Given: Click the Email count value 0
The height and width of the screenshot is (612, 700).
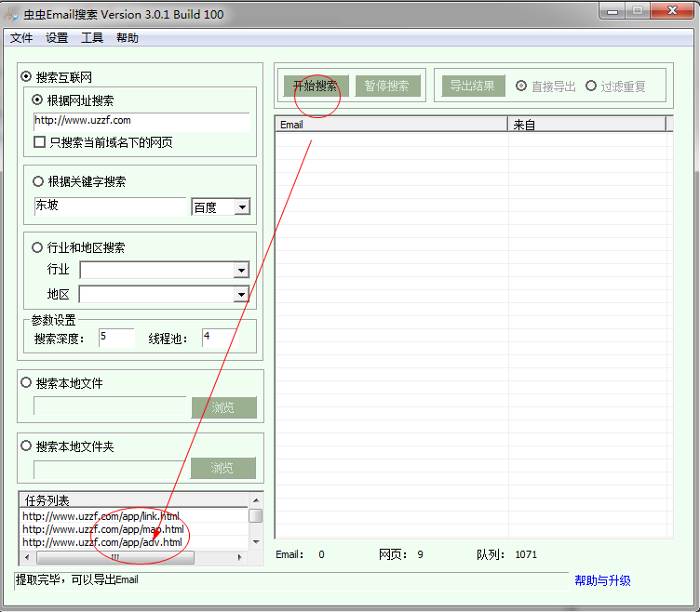Looking at the screenshot, I should pyautogui.click(x=321, y=554).
